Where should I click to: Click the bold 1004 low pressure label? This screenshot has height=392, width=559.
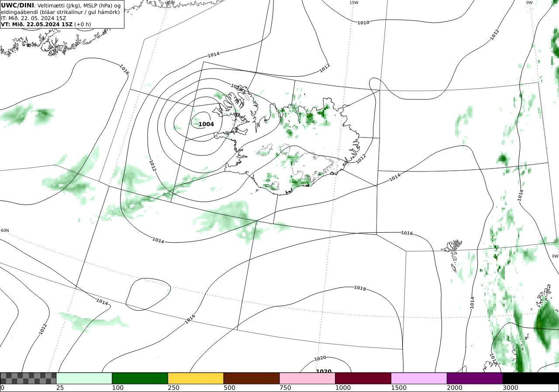[207, 124]
